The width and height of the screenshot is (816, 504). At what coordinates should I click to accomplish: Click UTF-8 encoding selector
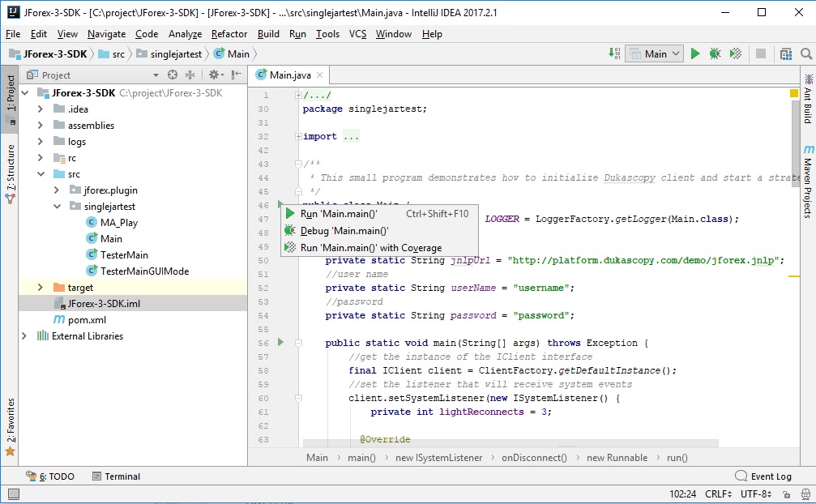pyautogui.click(x=756, y=494)
